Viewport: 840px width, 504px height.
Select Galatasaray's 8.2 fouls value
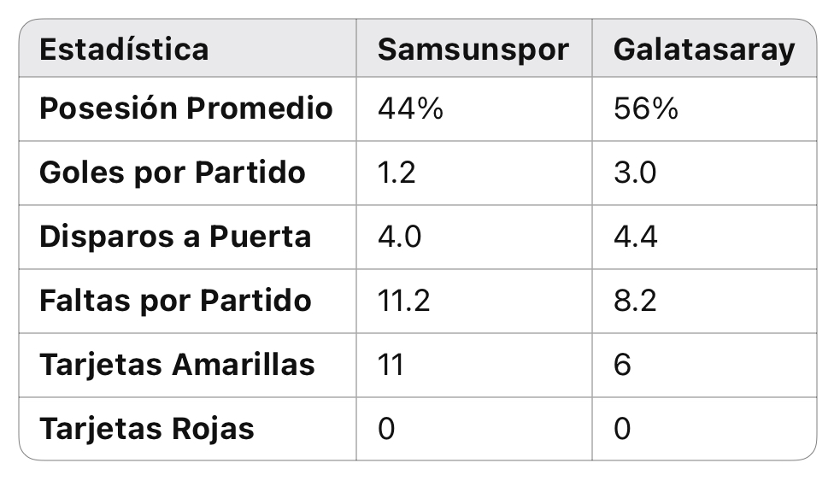pos(635,301)
